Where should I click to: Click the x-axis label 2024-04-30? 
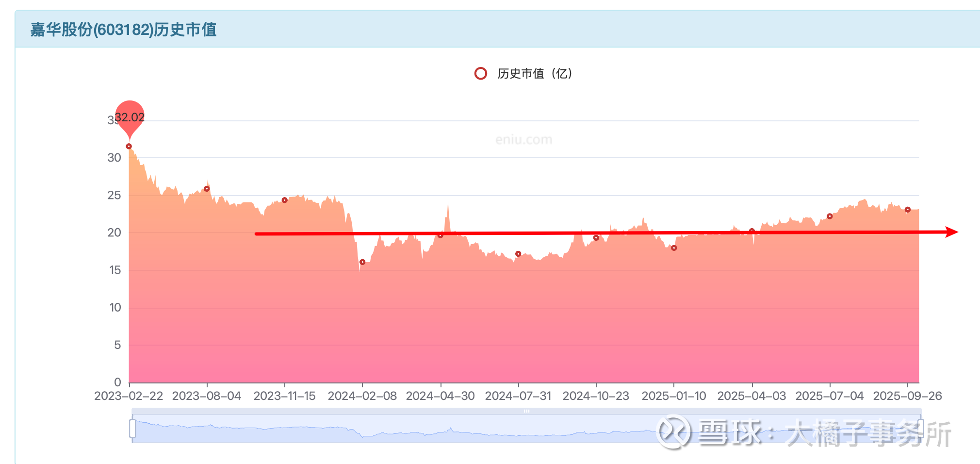(441, 396)
